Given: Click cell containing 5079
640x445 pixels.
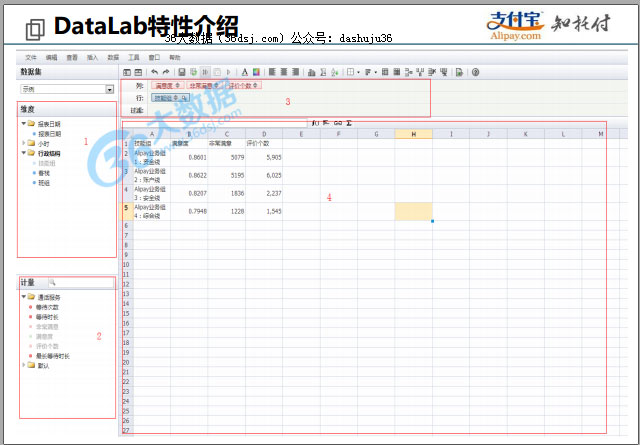Looking at the screenshot, I should point(227,157).
